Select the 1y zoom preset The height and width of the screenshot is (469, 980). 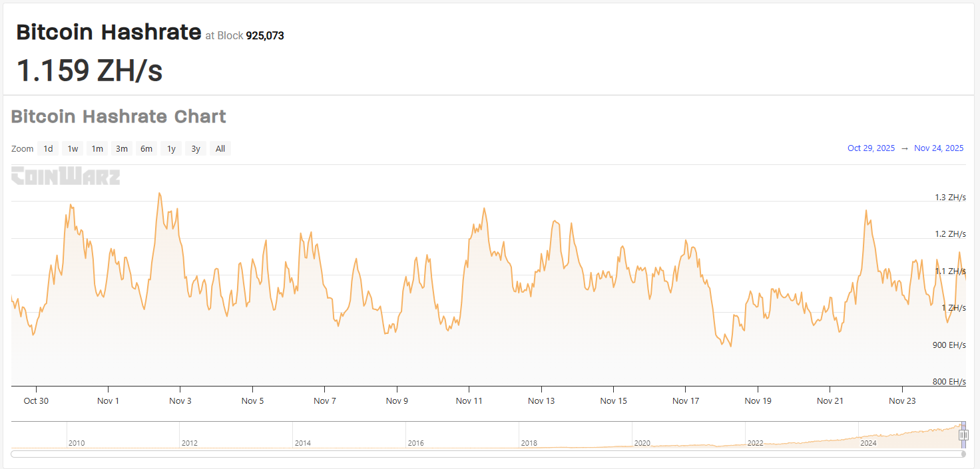coord(170,148)
